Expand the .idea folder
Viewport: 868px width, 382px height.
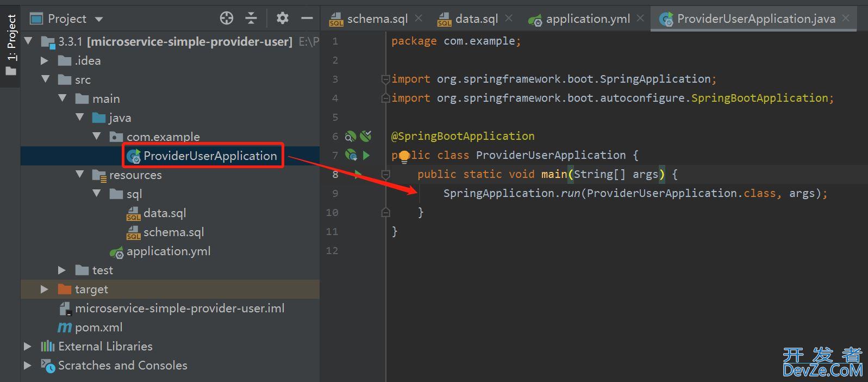45,60
